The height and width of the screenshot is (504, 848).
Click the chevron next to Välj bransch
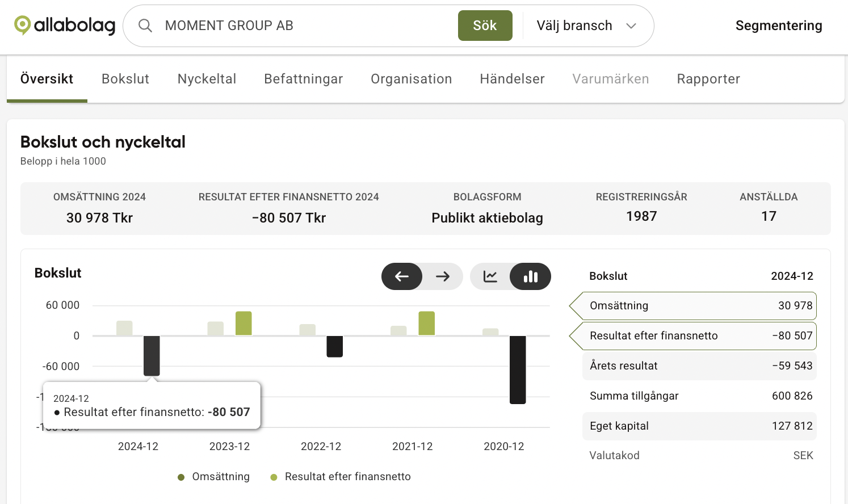tap(631, 26)
